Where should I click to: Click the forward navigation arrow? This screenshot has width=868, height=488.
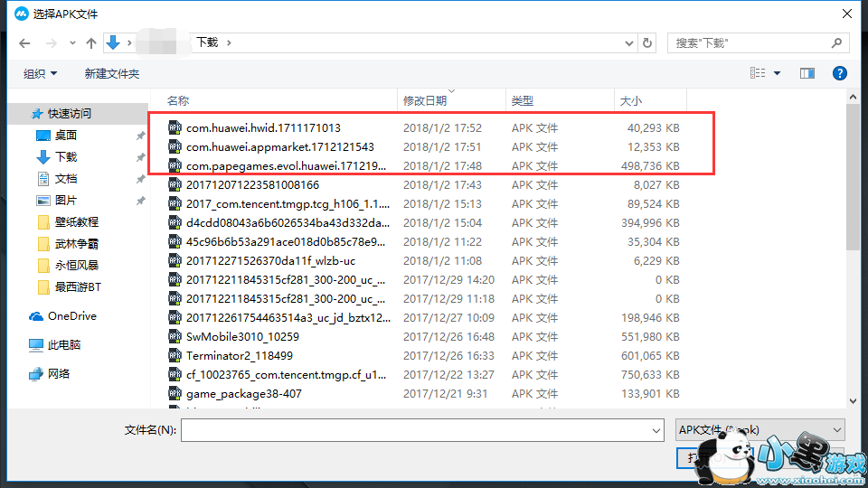51,43
